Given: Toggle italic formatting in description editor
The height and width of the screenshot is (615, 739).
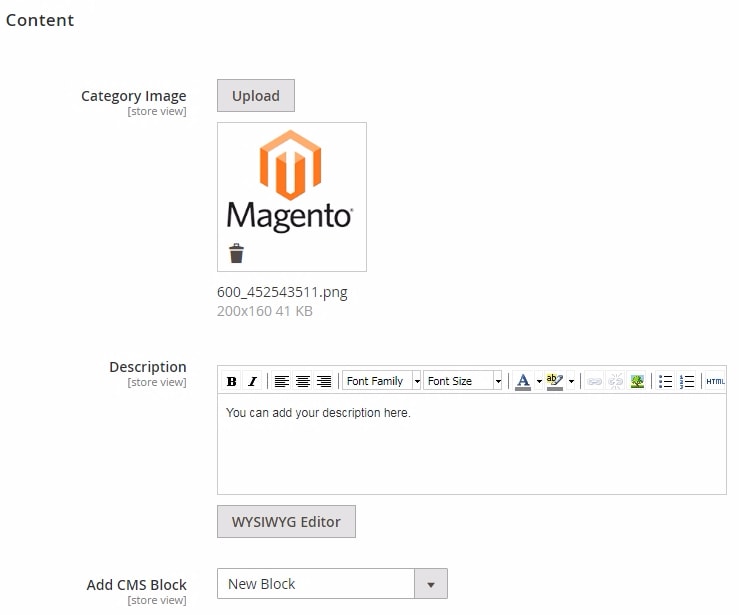Looking at the screenshot, I should 253,381.
